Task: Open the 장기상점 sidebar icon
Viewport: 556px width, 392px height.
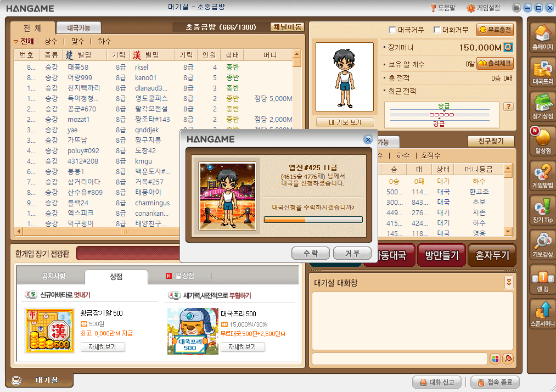Action: coord(542,107)
